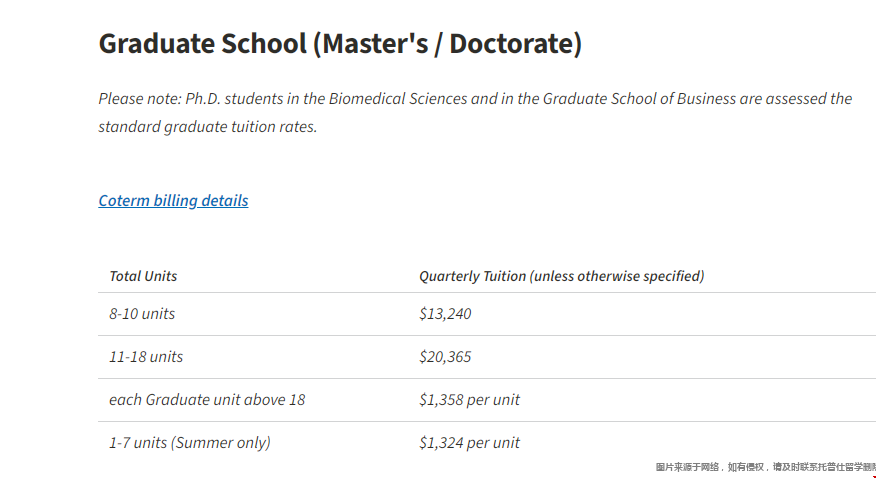
Task: Click the Graduate School (Master's / Doctorate) heading
Action: pyautogui.click(x=340, y=44)
